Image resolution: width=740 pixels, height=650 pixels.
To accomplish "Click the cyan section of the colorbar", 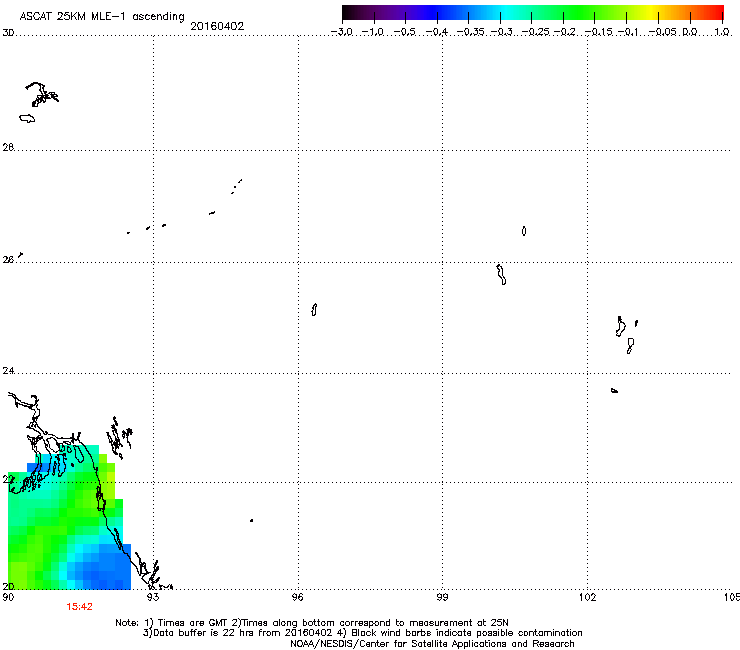I will pyautogui.click(x=507, y=13).
